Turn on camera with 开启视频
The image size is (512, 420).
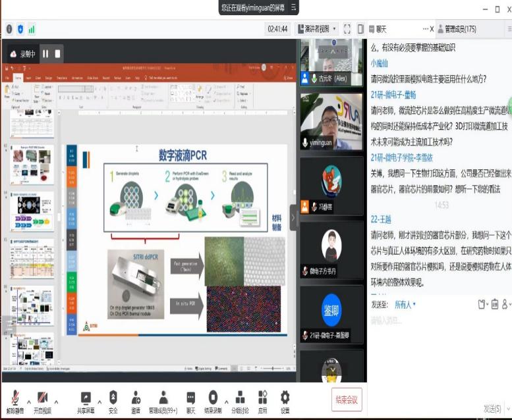(42, 398)
